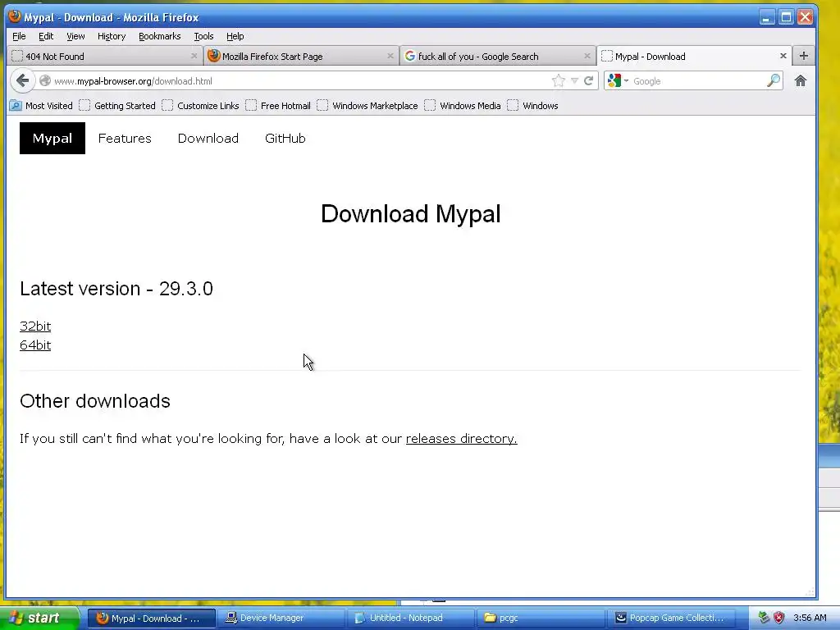Click the site identity globe icon
Image resolution: width=840 pixels, height=630 pixels.
coord(45,81)
